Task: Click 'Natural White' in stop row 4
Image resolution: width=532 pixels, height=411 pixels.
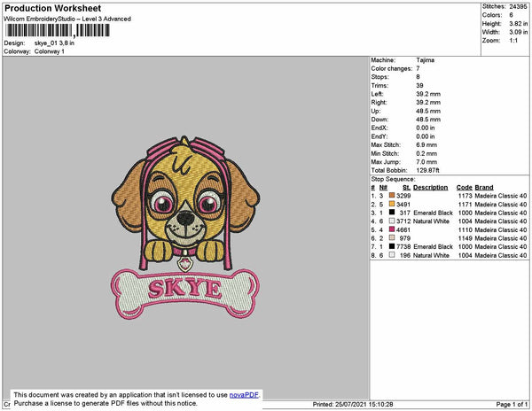Action: (x=431, y=221)
